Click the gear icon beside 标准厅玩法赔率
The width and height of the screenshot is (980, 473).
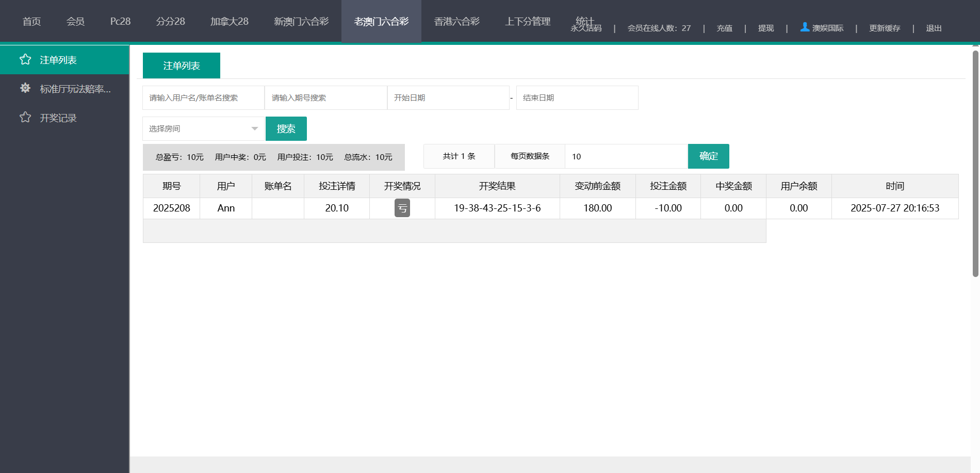pos(25,88)
